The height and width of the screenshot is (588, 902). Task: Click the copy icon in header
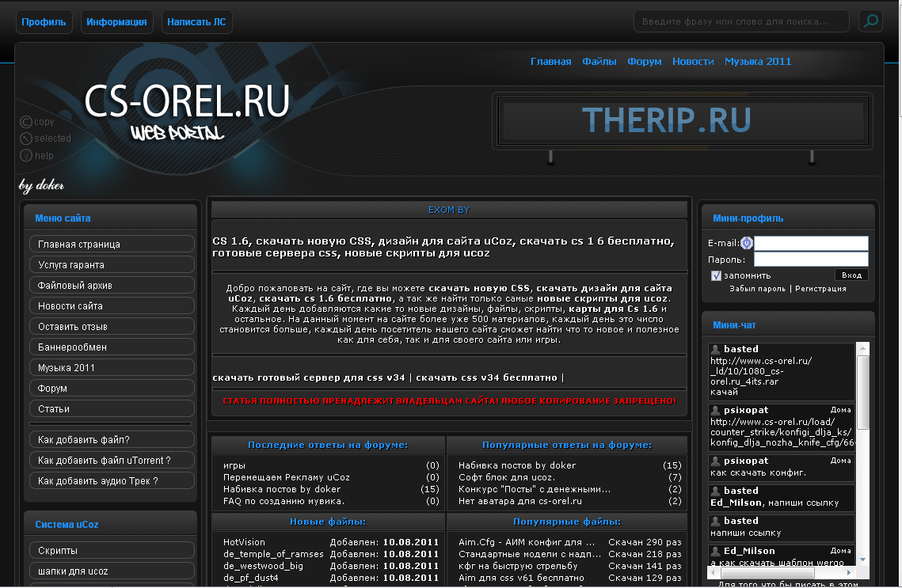click(26, 122)
